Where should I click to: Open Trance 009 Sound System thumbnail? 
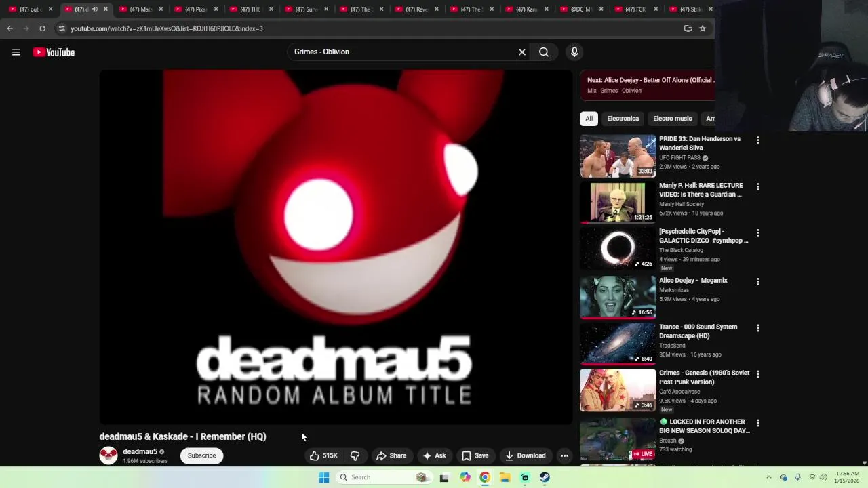click(617, 344)
